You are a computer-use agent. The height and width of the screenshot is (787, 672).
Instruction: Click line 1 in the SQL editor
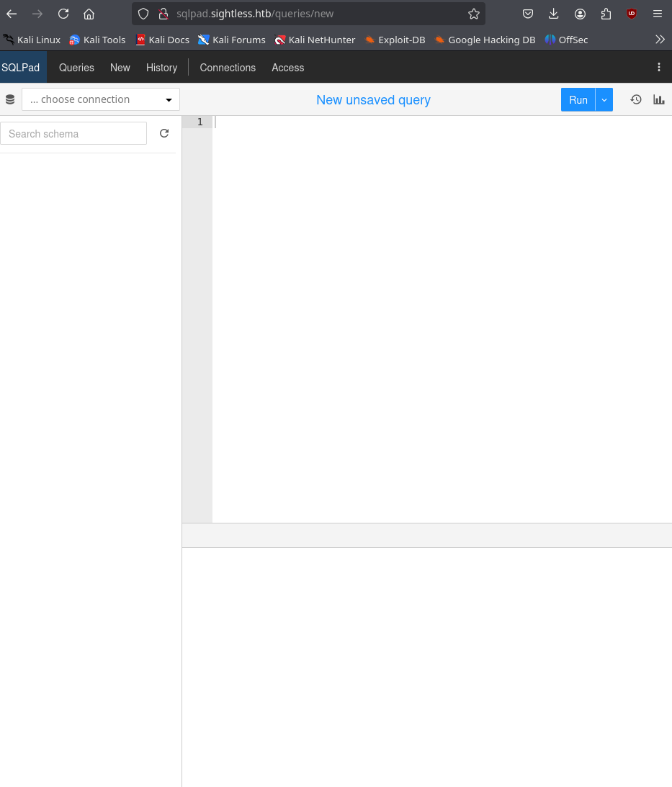(442, 122)
